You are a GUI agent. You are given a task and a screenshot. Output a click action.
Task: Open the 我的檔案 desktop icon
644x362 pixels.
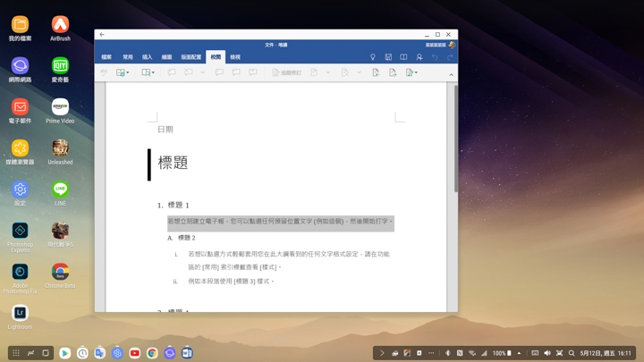[x=20, y=29]
